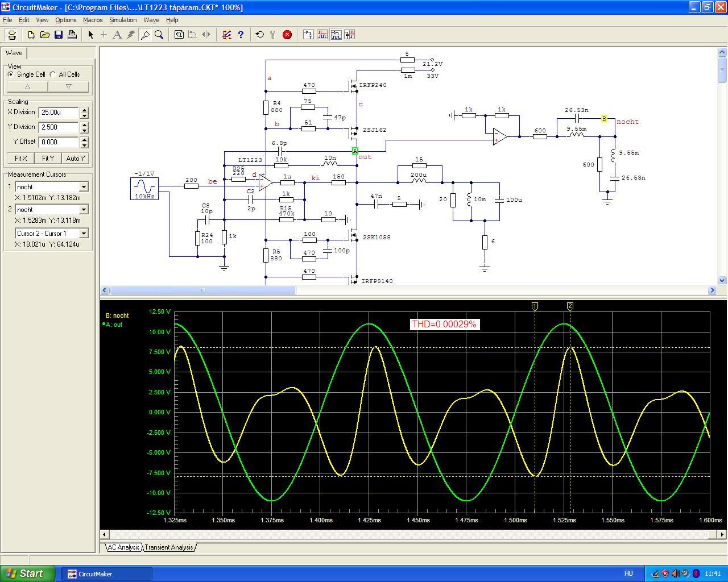Click the schematic horizontal scrollbar thumb
The height and width of the screenshot is (582, 728).
[x=202, y=290]
